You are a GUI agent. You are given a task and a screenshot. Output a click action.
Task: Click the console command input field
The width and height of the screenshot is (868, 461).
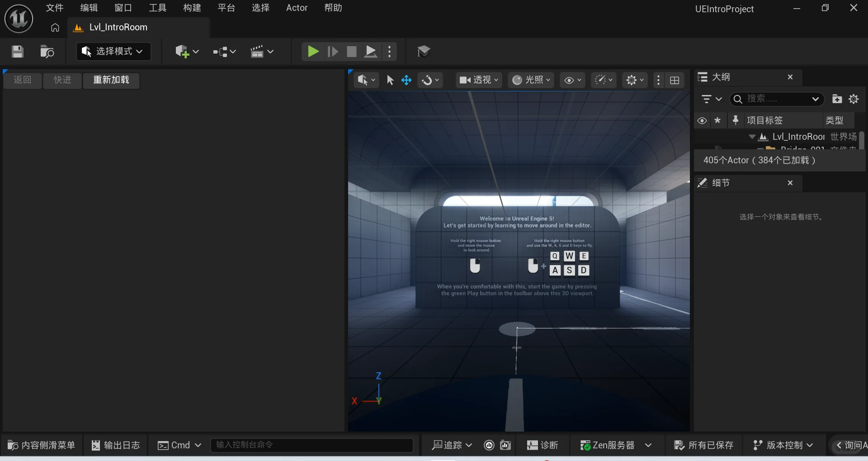312,445
